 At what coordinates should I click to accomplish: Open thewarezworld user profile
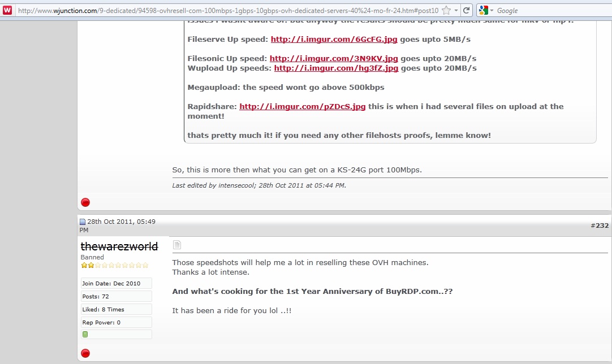coord(119,246)
